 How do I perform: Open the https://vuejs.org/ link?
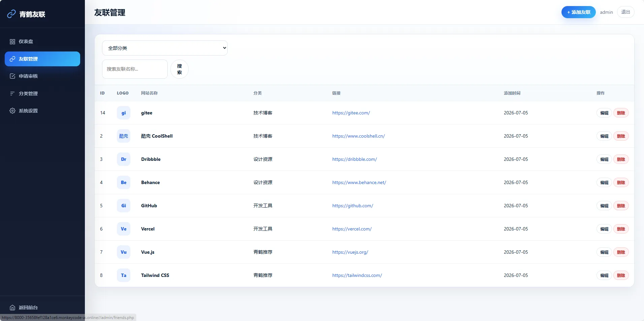pyautogui.click(x=350, y=252)
